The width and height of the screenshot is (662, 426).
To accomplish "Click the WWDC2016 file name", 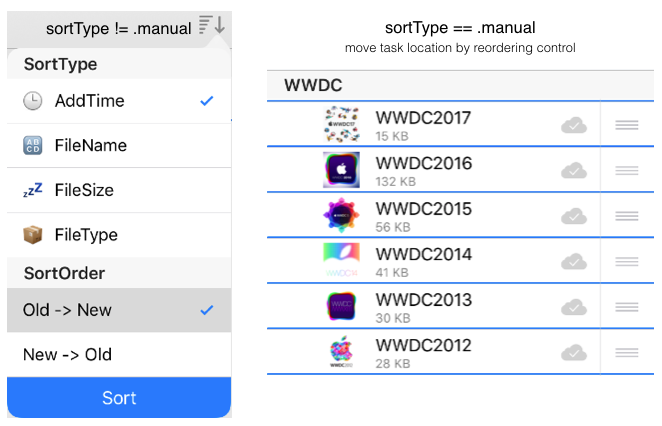I will tap(424, 163).
